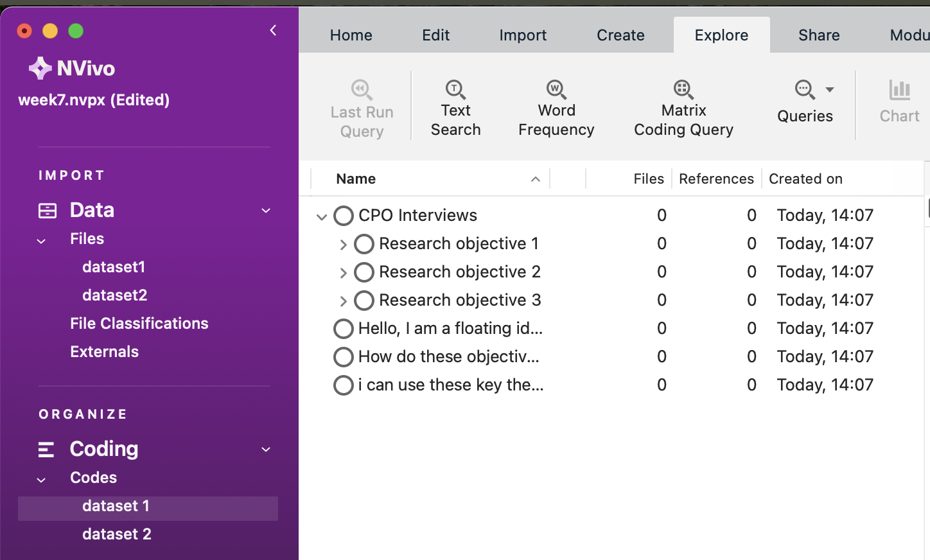The height and width of the screenshot is (560, 930).
Task: Sort the list by Name column header
Action: point(356,179)
